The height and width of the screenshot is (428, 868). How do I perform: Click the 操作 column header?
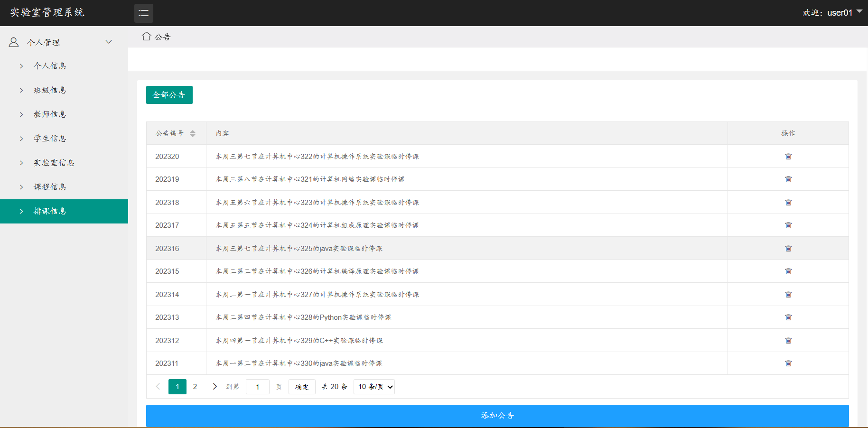click(x=788, y=133)
